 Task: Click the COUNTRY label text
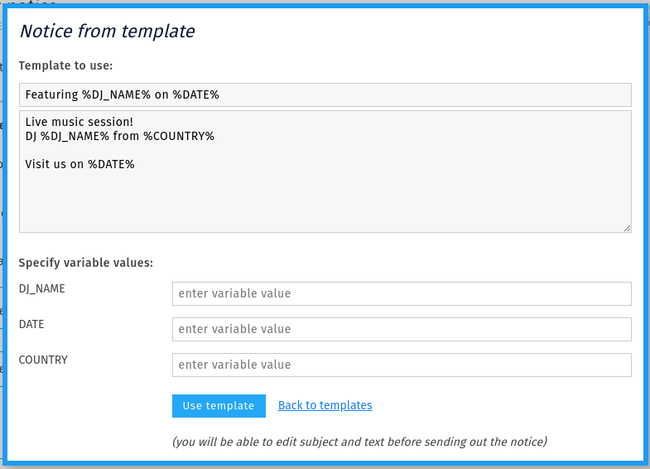(x=43, y=360)
